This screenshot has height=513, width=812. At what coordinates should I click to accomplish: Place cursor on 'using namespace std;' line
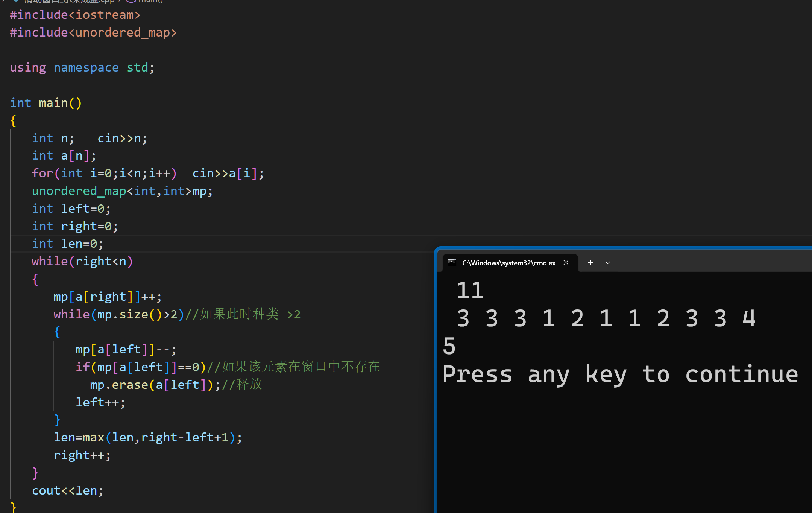coord(82,68)
